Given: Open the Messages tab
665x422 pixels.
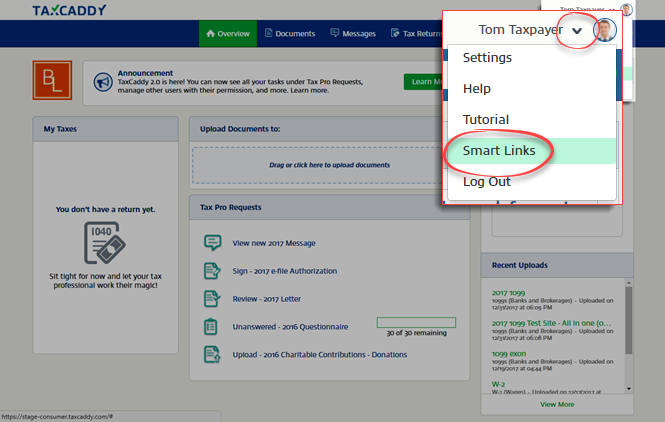Looking at the screenshot, I should tap(353, 34).
